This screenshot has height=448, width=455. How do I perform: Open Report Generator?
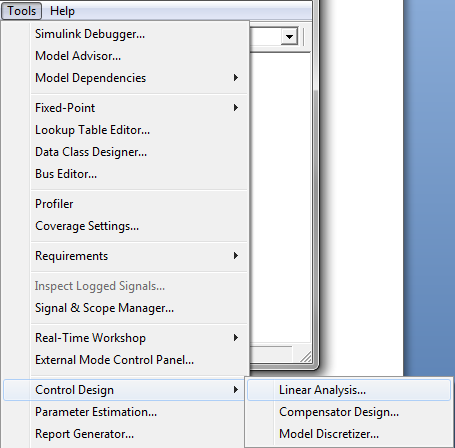[123, 434]
